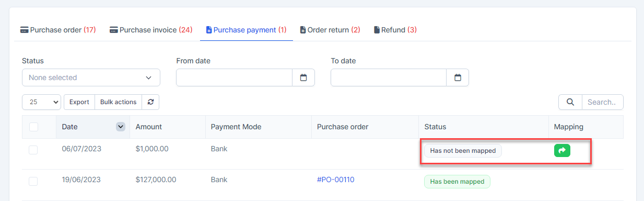The width and height of the screenshot is (644, 201).
Task: Check the 06/07/2023 payment row checkbox
Action: pos(33,150)
